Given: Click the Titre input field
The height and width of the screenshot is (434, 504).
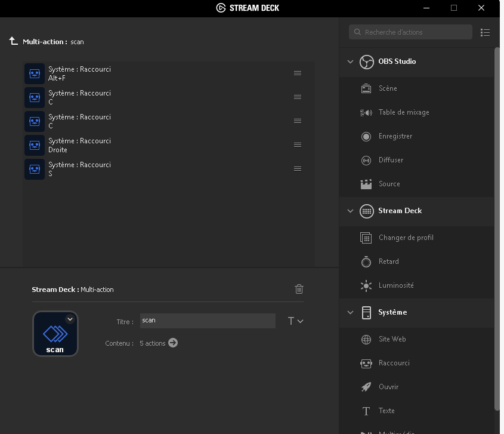Looking at the screenshot, I should pos(208,321).
